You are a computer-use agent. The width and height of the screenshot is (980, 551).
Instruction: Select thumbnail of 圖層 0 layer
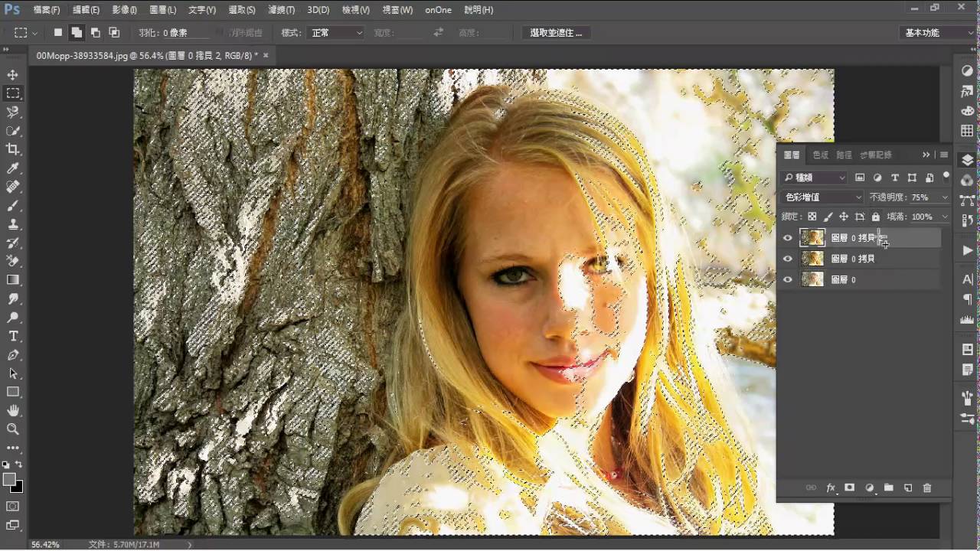tap(812, 279)
